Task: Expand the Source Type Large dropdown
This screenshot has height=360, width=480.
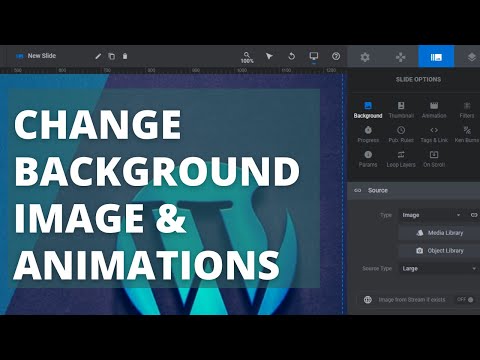Action: (x=439, y=268)
